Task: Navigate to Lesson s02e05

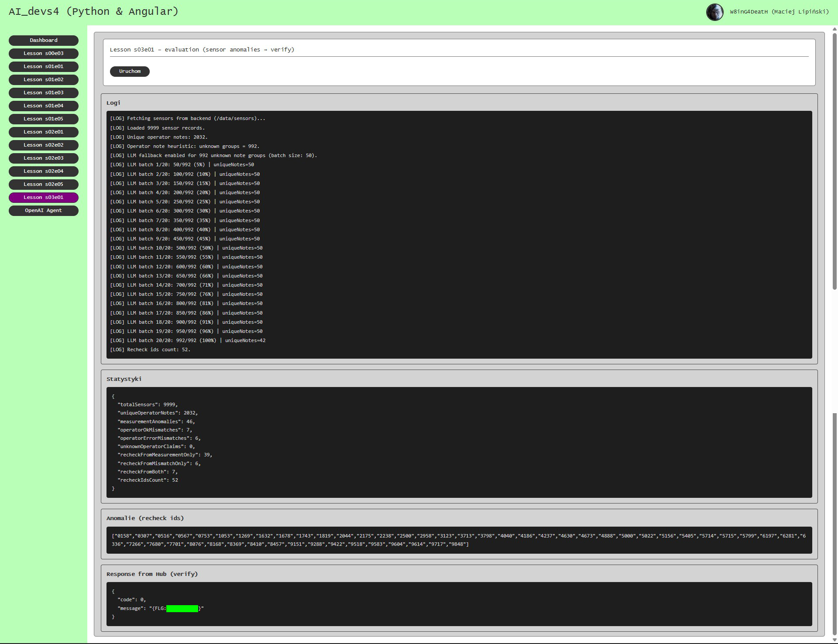Action: tap(44, 184)
